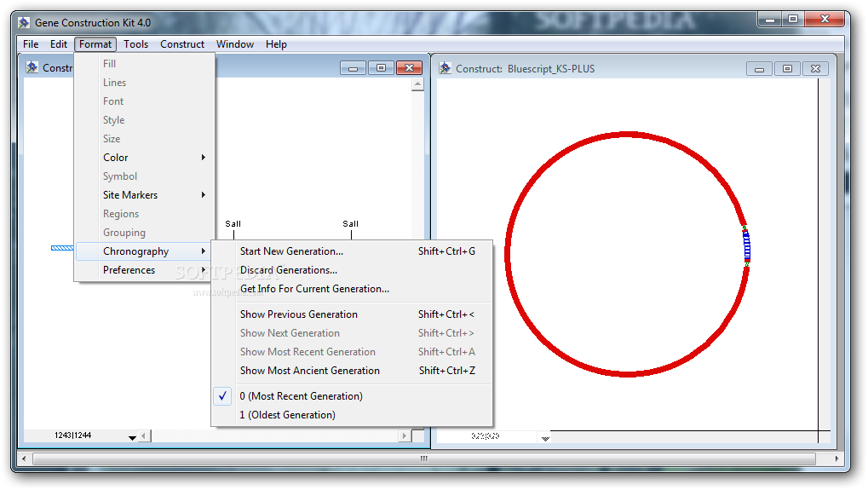
Task: Close the open Format menu
Action: 95,44
